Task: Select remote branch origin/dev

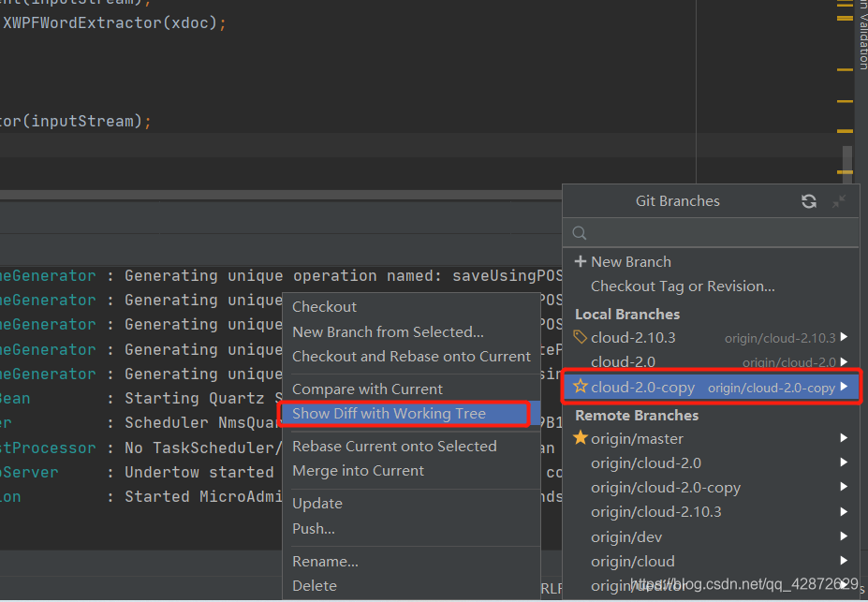Action: (x=711, y=536)
